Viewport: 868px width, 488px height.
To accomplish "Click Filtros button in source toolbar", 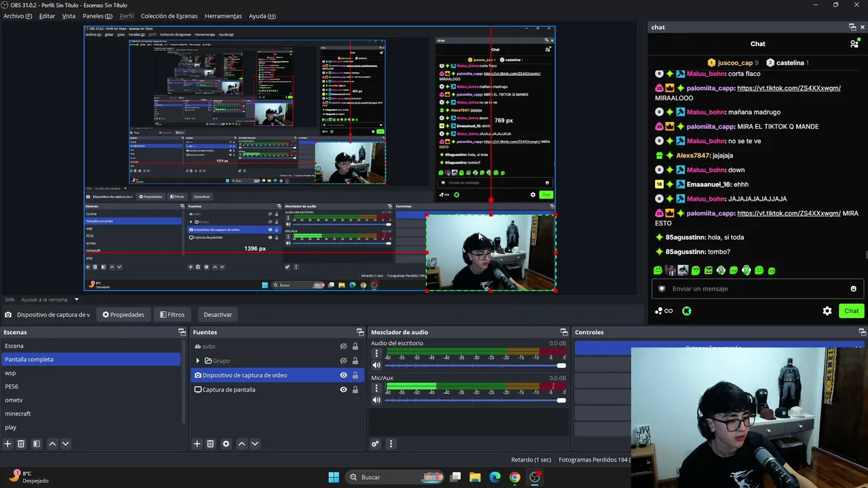I will click(x=172, y=314).
